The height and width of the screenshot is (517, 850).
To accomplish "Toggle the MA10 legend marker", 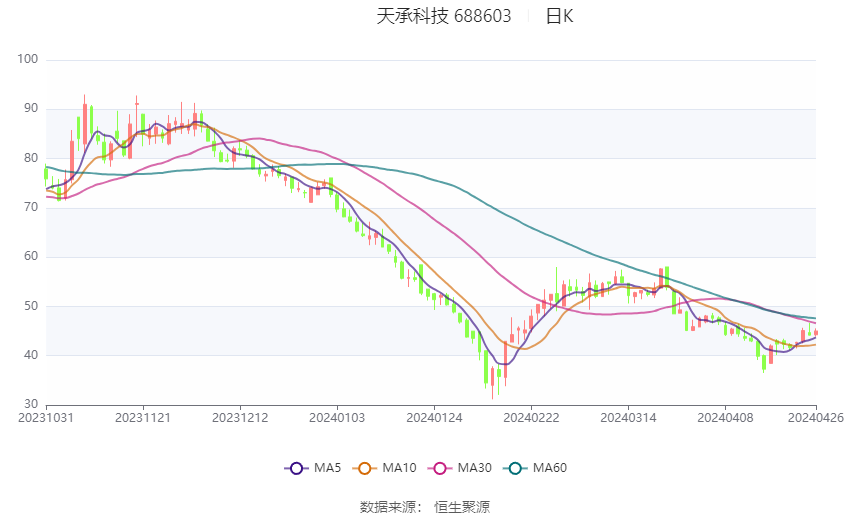I will (364, 468).
